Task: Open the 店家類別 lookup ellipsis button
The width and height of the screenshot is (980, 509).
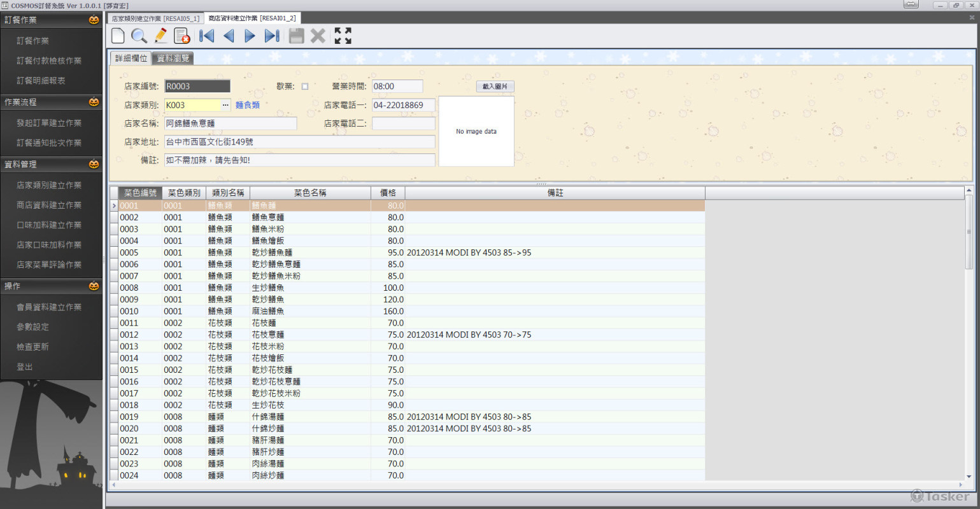Action: click(225, 105)
